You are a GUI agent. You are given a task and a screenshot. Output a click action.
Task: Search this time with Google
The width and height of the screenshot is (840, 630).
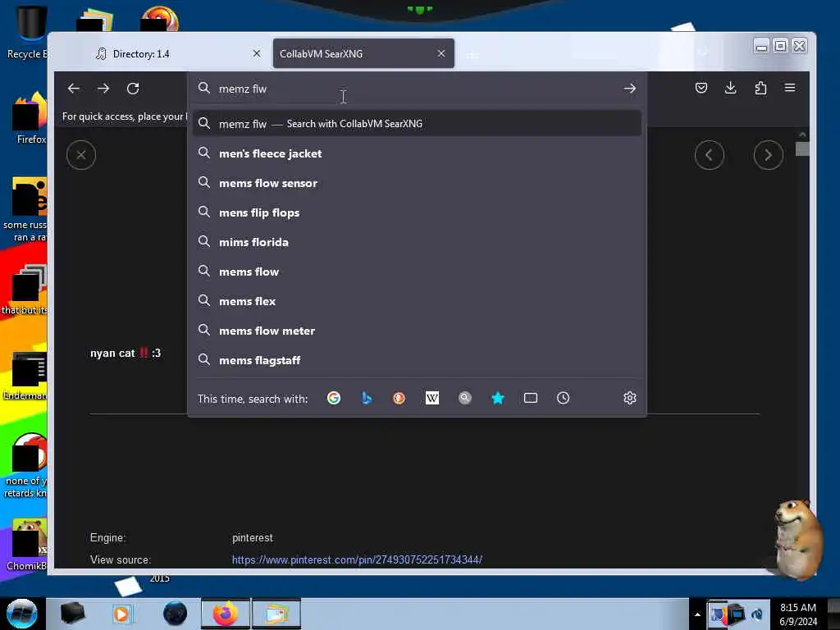click(x=334, y=398)
